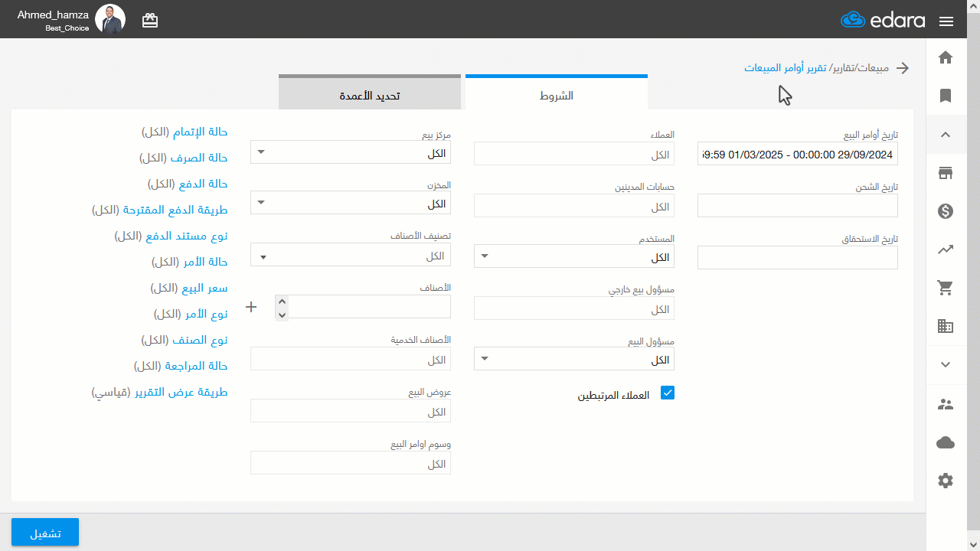Open the building icon in sidebar

click(946, 326)
